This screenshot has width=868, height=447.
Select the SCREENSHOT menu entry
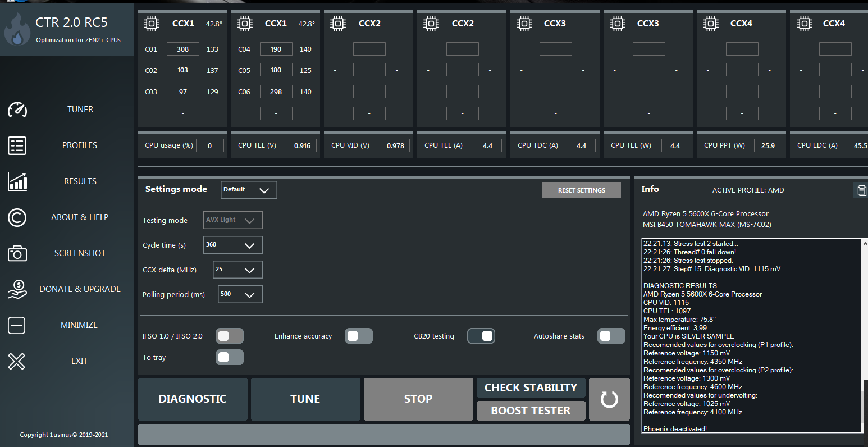(x=80, y=253)
